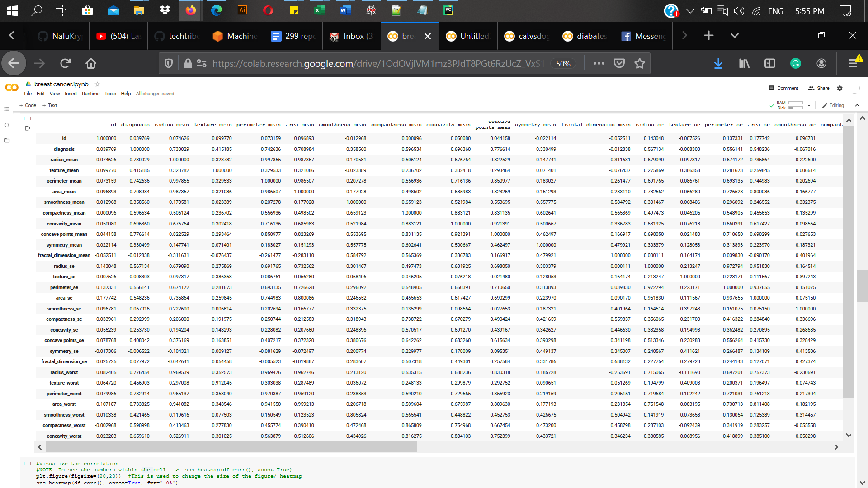
Task: Click the 50% zoom level indicator
Action: [563, 64]
